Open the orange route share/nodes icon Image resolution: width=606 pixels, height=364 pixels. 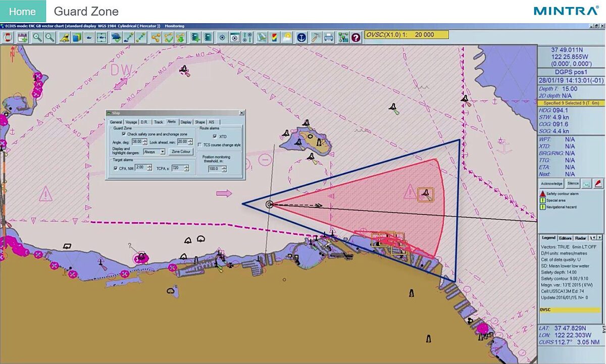pos(156,37)
